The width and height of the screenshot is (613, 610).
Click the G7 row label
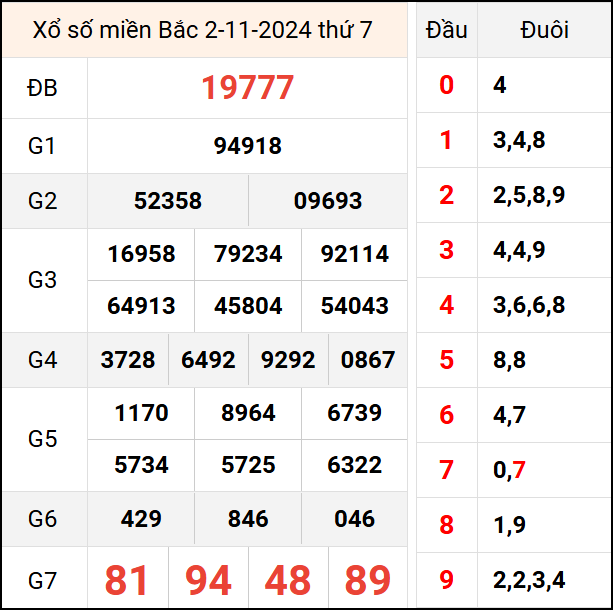pos(42,581)
